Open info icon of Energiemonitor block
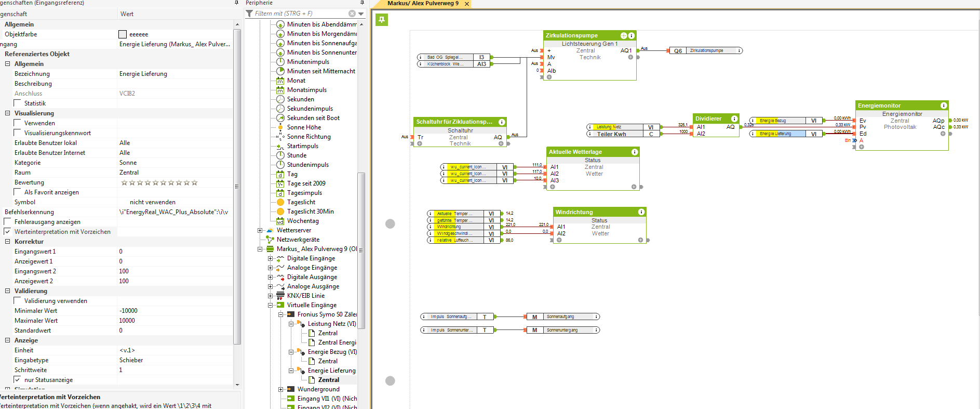 pyautogui.click(x=944, y=105)
